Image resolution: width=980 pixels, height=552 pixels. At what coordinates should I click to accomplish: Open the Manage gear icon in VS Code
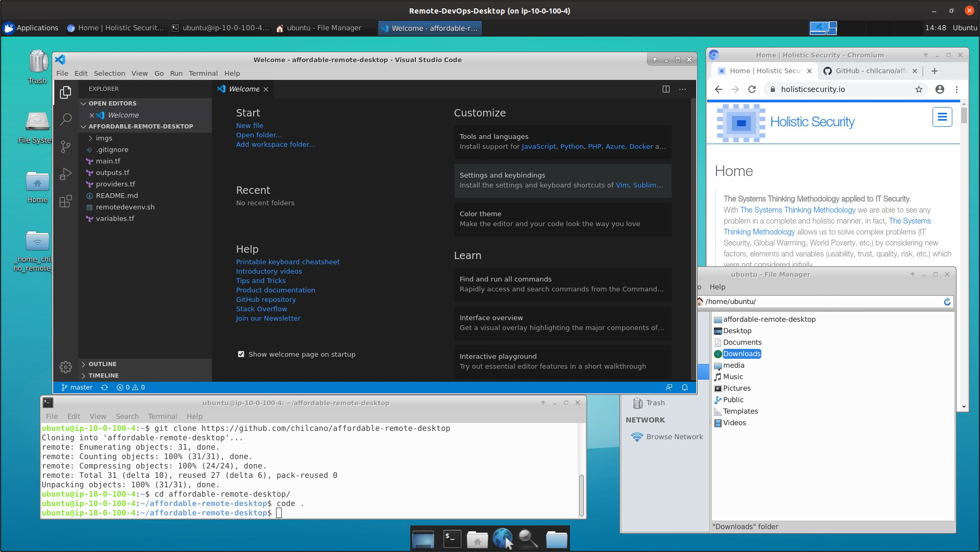[66, 367]
